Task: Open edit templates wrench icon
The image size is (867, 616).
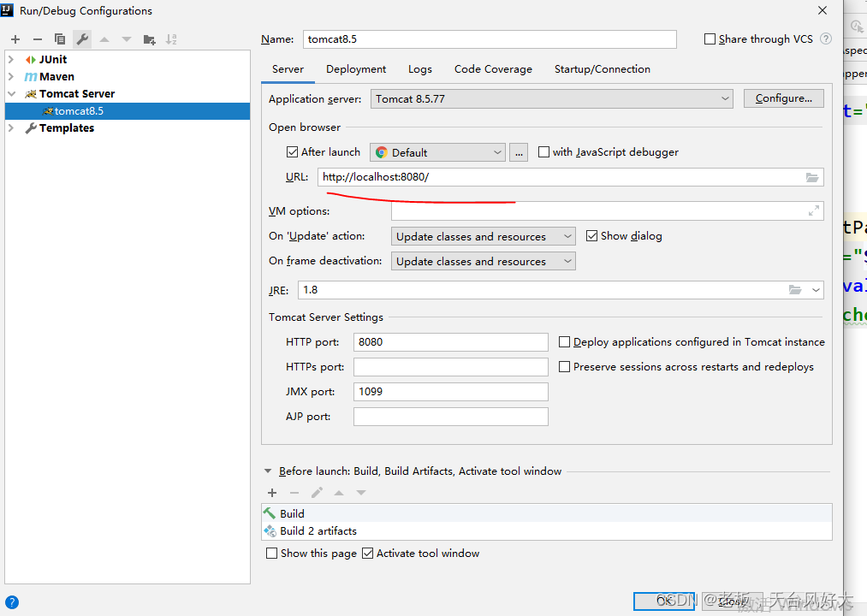Action: (x=82, y=39)
